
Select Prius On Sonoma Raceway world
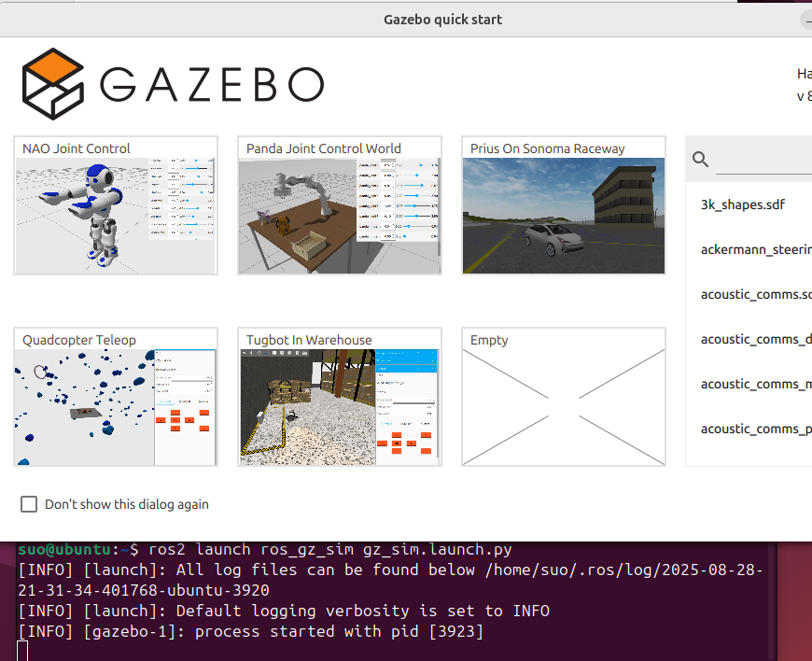coord(564,205)
